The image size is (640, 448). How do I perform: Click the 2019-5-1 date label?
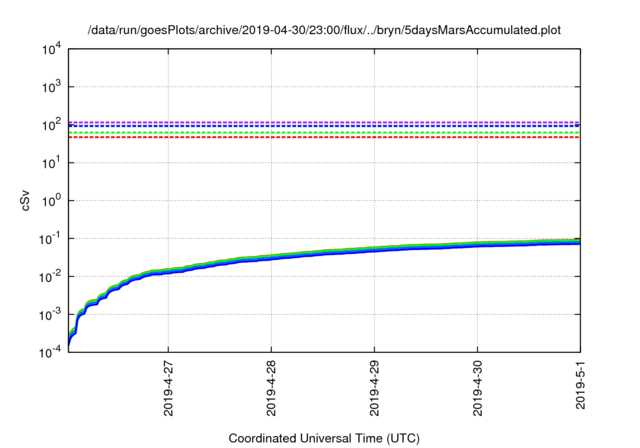(580, 385)
